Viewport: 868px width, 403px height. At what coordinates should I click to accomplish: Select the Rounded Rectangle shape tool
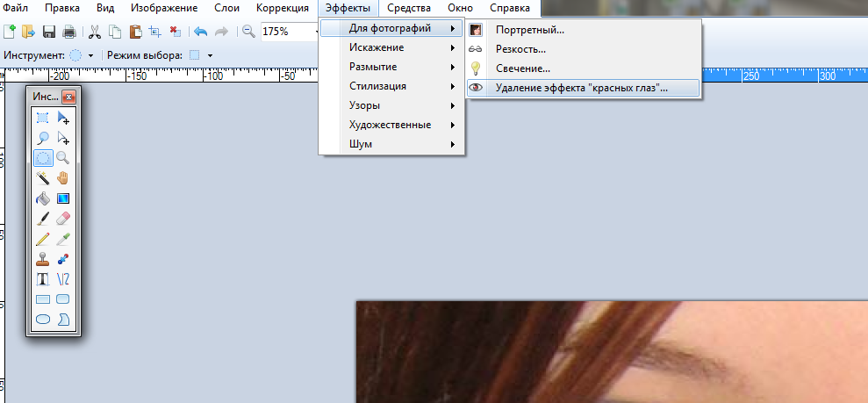coord(64,299)
